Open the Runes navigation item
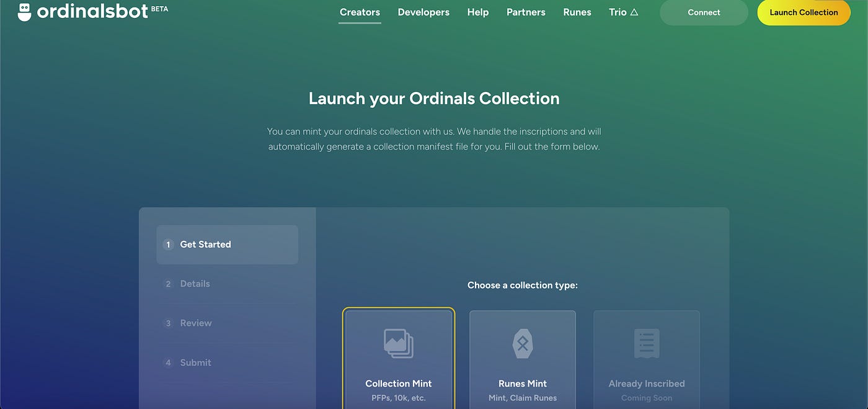This screenshot has height=409, width=868. [x=577, y=12]
